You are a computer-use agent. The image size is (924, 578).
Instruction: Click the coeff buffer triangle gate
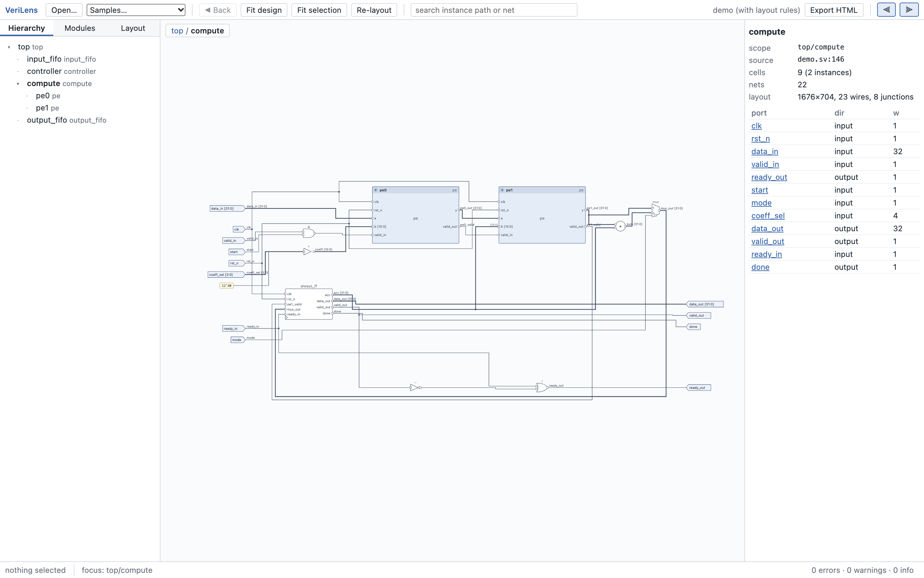[x=307, y=251]
